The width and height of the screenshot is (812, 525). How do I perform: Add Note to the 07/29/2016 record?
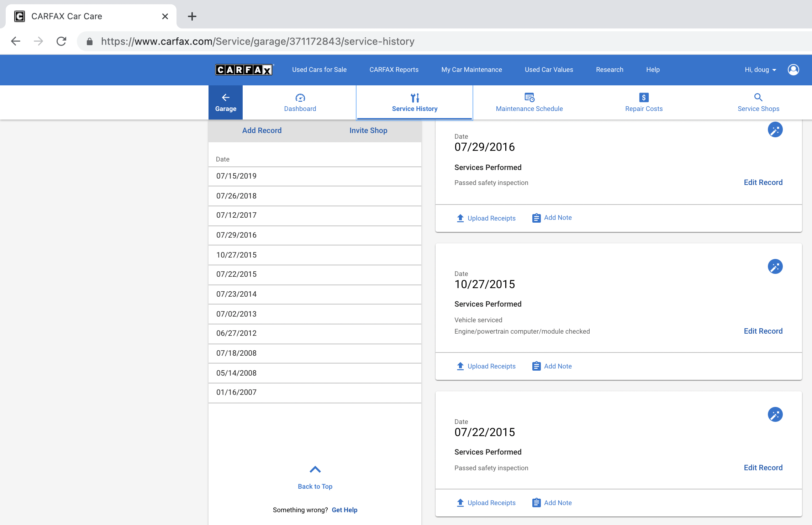(552, 218)
